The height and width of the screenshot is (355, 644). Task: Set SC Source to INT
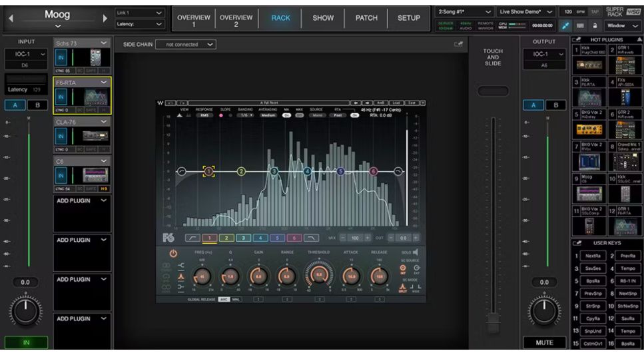click(x=403, y=269)
